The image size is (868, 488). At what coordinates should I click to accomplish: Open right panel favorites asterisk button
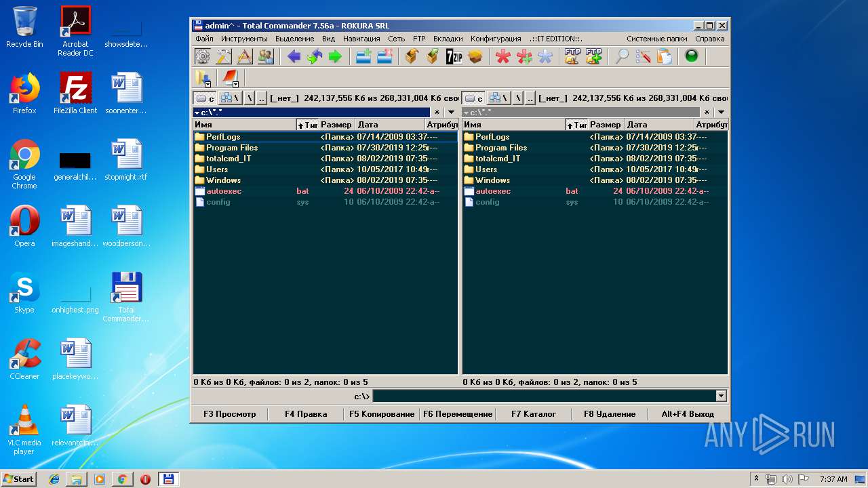pyautogui.click(x=707, y=113)
